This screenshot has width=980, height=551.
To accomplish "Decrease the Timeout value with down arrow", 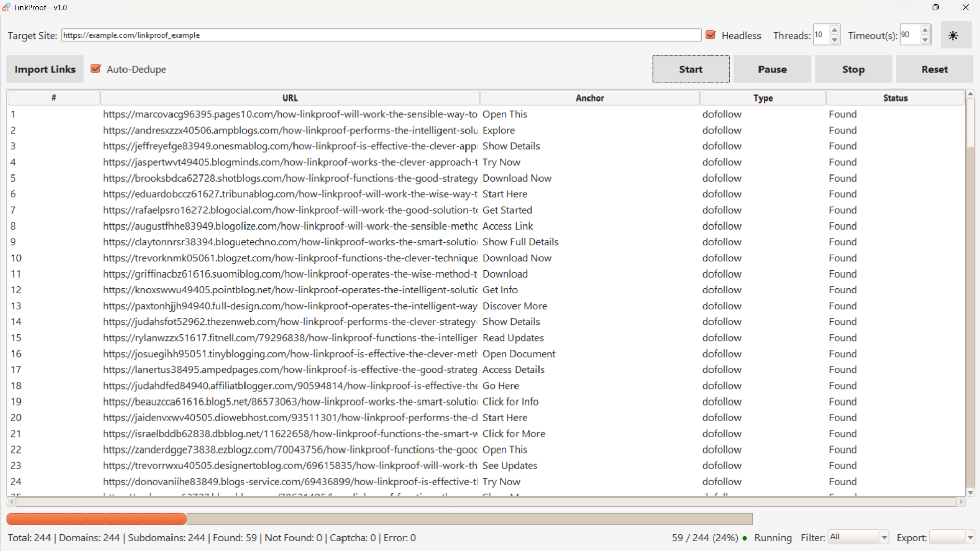I will [925, 40].
